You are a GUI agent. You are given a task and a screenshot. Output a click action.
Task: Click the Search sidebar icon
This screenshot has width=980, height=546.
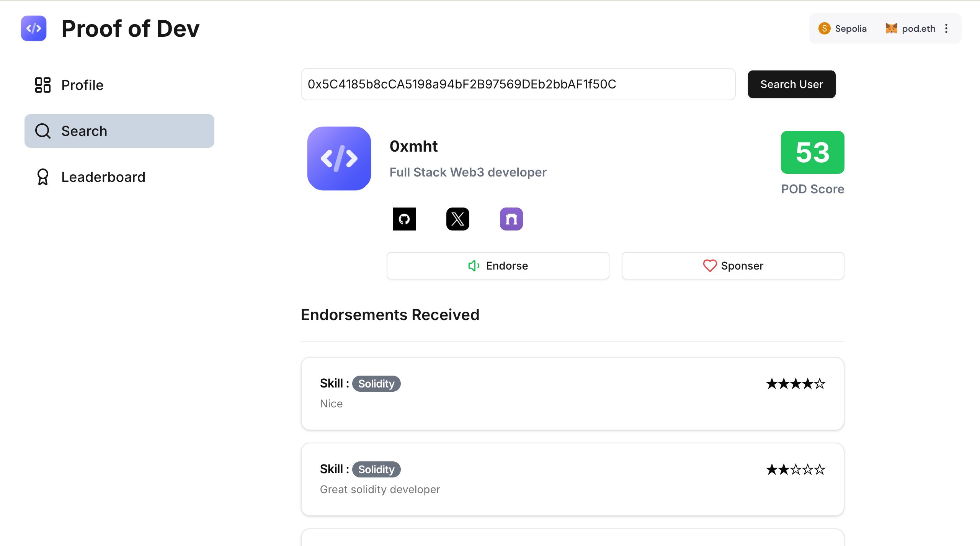(44, 131)
